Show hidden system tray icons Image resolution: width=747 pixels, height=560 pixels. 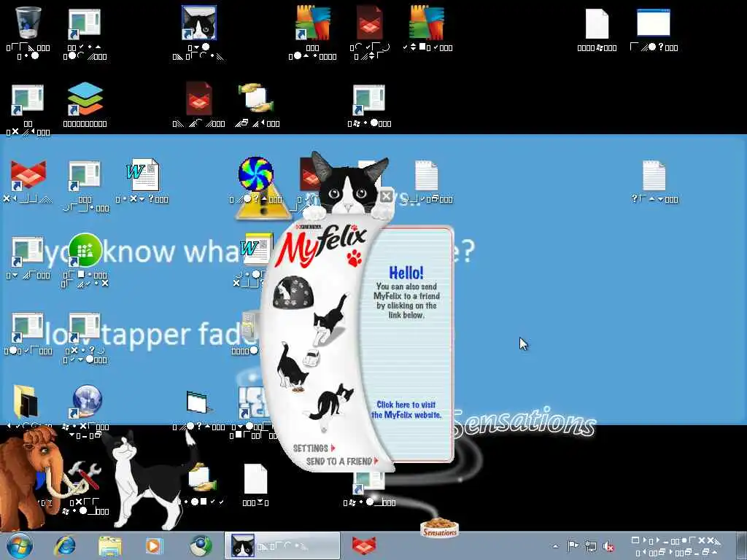[555, 546]
